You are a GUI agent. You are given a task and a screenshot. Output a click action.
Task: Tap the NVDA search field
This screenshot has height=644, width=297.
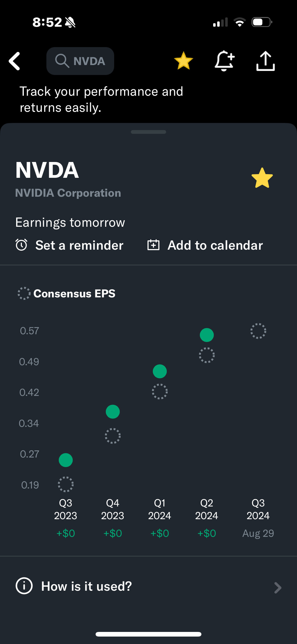click(x=80, y=61)
